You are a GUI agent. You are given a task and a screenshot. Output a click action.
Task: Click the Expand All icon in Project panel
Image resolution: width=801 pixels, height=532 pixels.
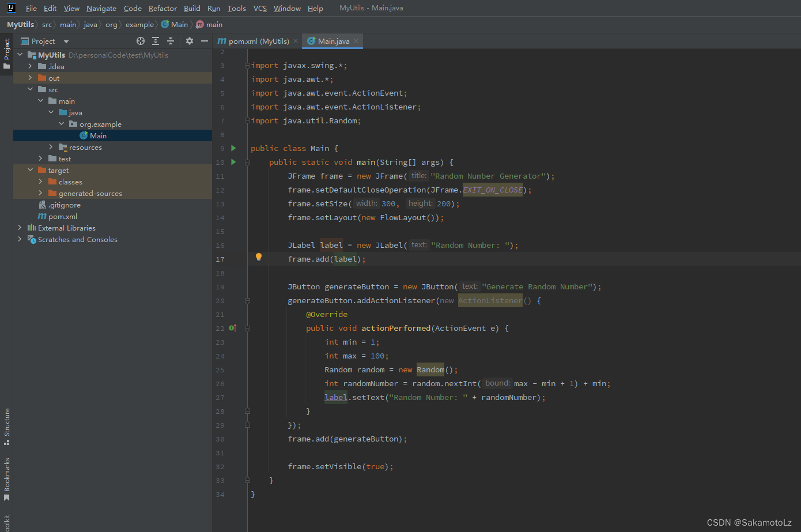point(156,41)
